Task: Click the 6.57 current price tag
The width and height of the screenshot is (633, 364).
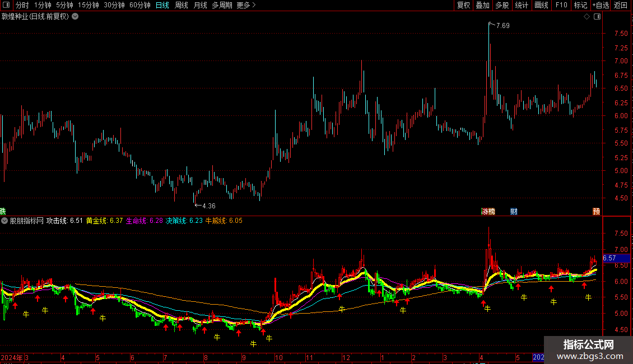Action: pyautogui.click(x=616, y=258)
